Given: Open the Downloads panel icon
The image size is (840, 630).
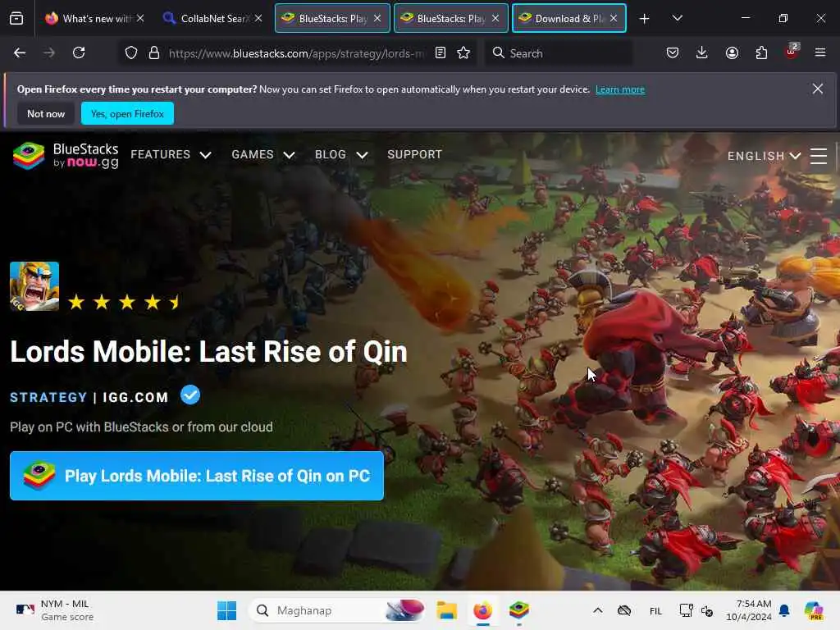Looking at the screenshot, I should point(702,52).
